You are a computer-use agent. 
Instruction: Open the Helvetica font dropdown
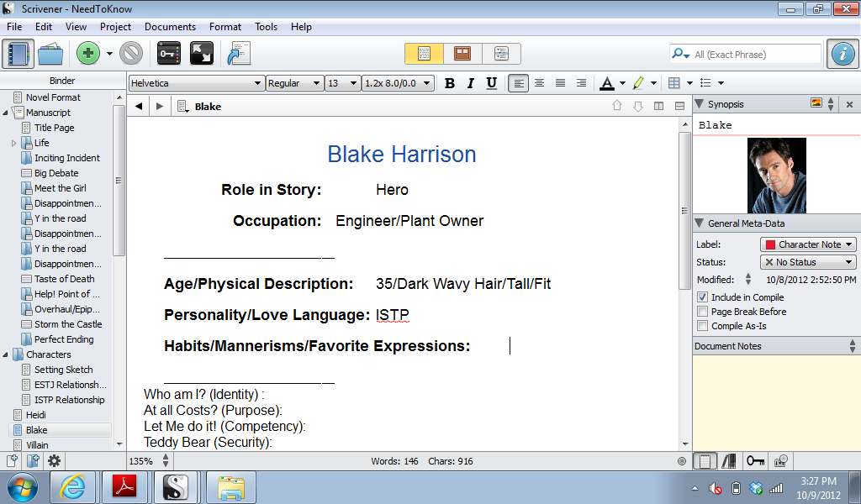coord(197,83)
